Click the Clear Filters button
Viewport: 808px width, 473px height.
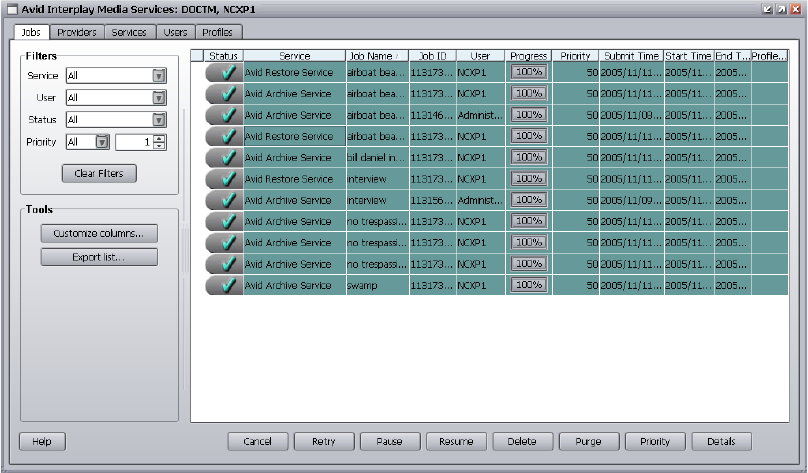99,174
